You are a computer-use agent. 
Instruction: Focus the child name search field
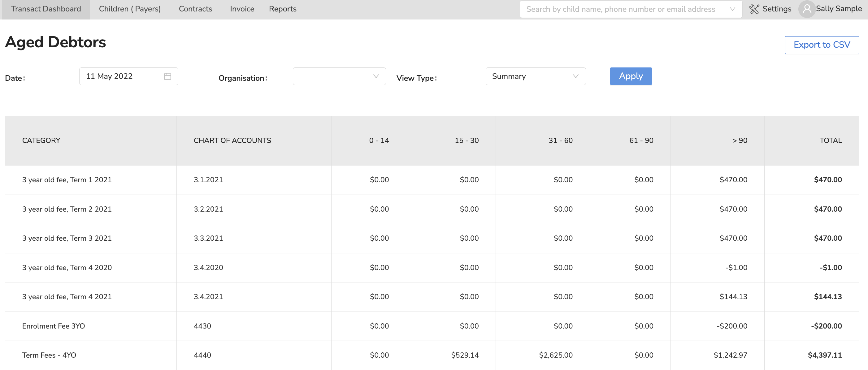620,9
